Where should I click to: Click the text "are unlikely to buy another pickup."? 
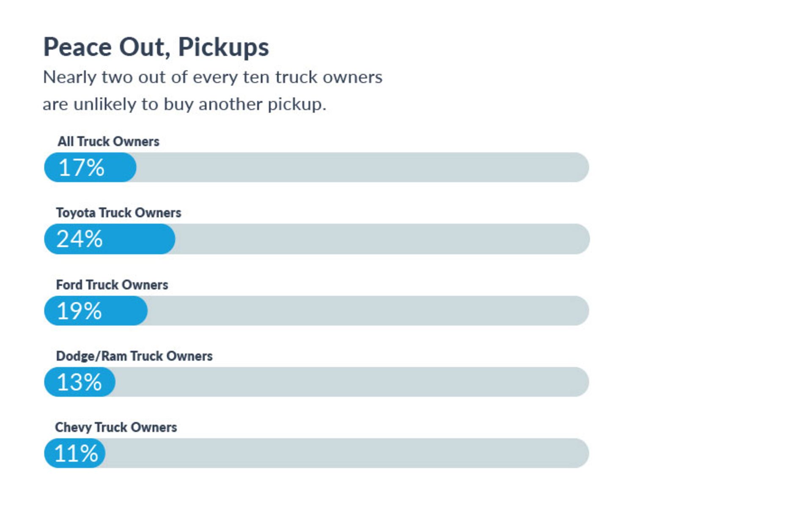[x=184, y=104]
